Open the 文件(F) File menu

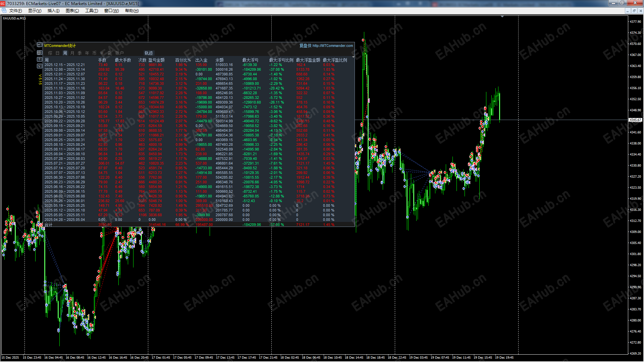15,11
